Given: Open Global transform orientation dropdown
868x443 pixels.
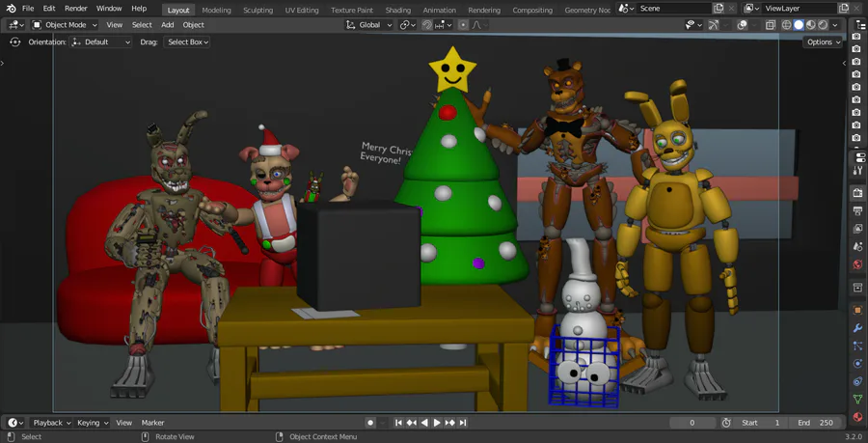Looking at the screenshot, I should (x=368, y=25).
